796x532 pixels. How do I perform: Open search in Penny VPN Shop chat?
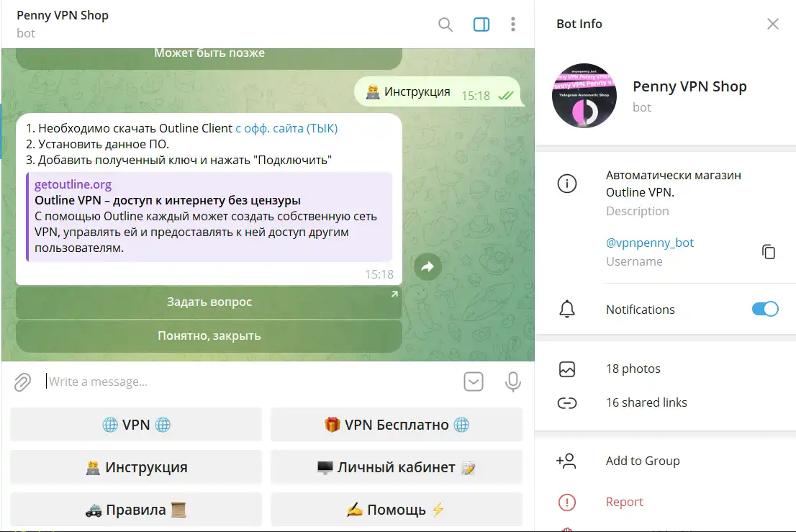point(446,24)
